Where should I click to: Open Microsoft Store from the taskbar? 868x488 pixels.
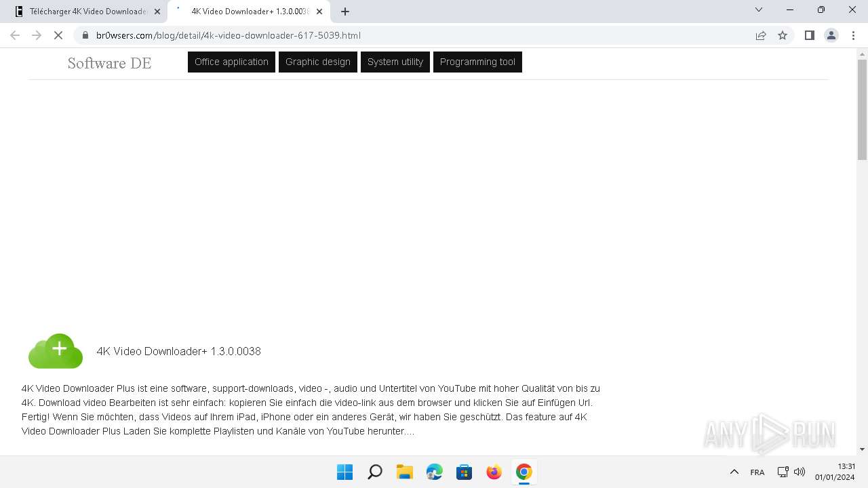click(x=465, y=472)
